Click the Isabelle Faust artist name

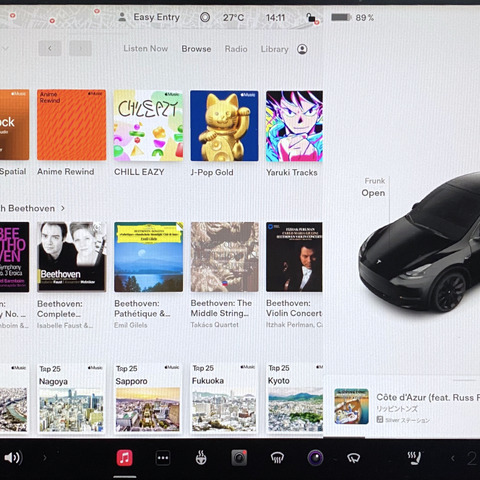(65, 325)
